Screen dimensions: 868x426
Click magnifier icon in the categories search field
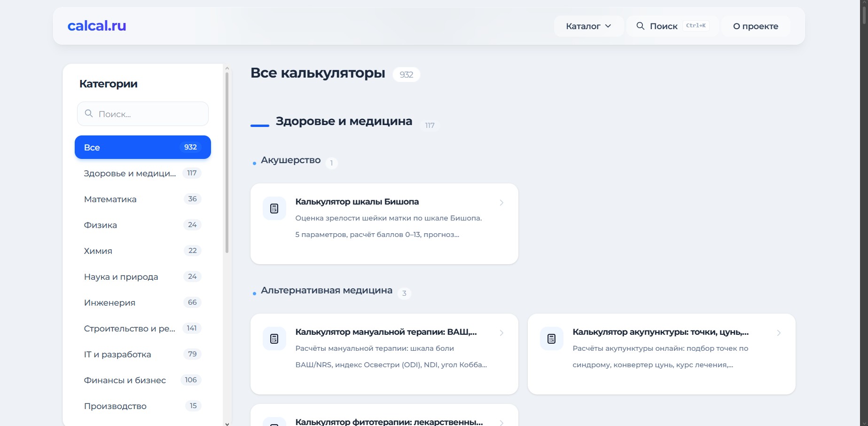[89, 114]
